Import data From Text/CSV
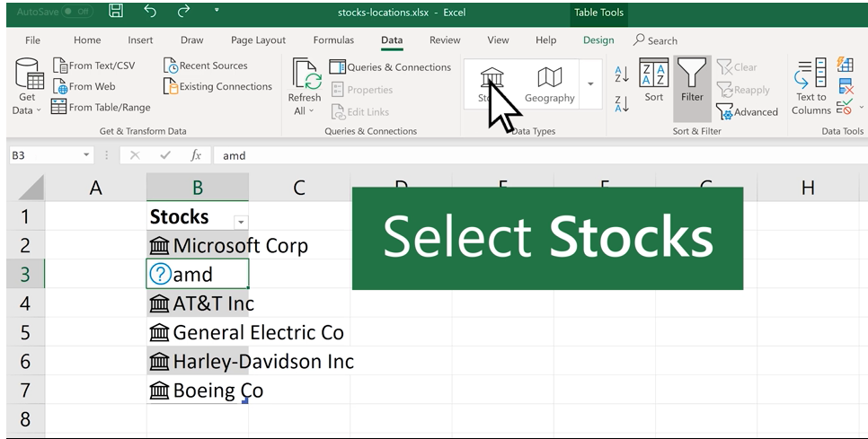The height and width of the screenshot is (439, 868). [x=94, y=66]
